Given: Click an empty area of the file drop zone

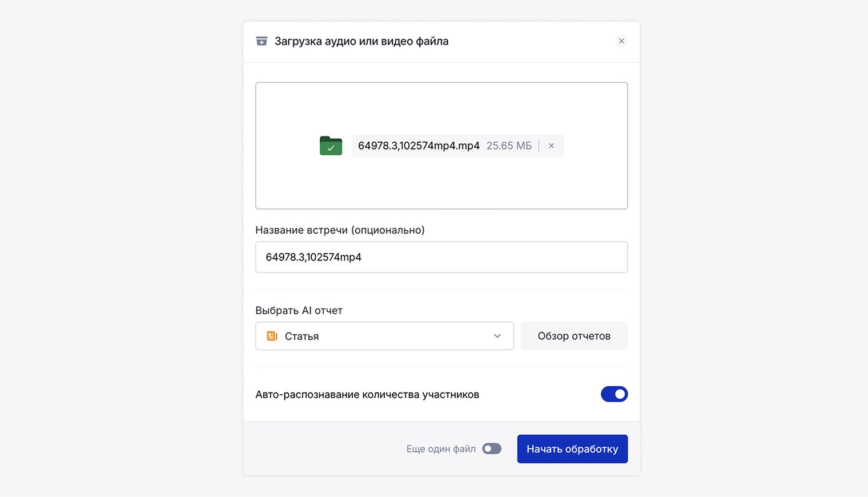Looking at the screenshot, I should pyautogui.click(x=441, y=183).
